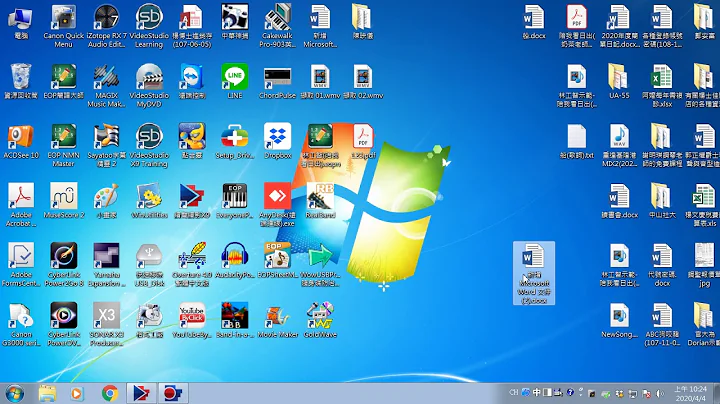Launch EOPSheetM... shortcut

tap(277, 260)
